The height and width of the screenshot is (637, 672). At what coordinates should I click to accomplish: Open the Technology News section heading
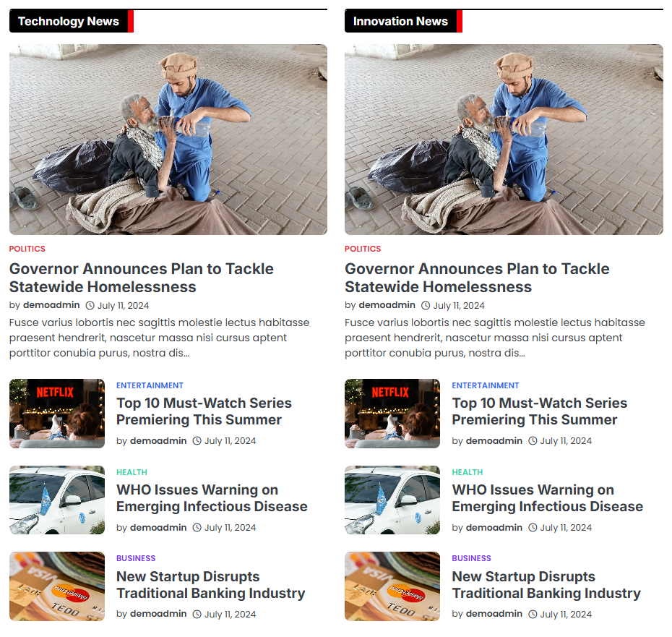pyautogui.click(x=69, y=21)
